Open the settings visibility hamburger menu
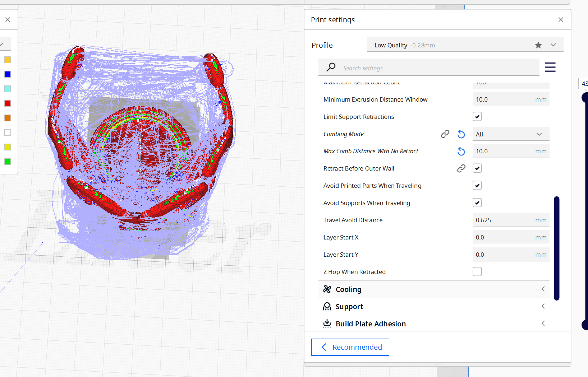The image size is (588, 377). coord(550,67)
